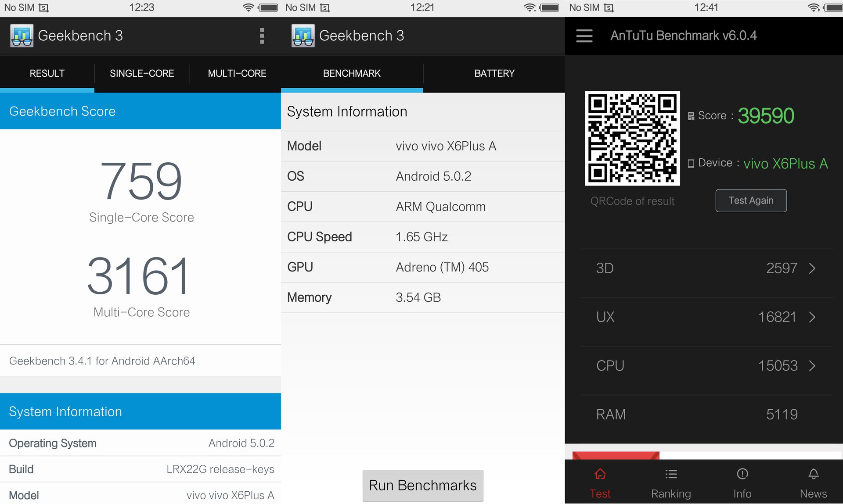Open the Info icon in AnTuTu
The height and width of the screenshot is (504, 843).
click(742, 474)
